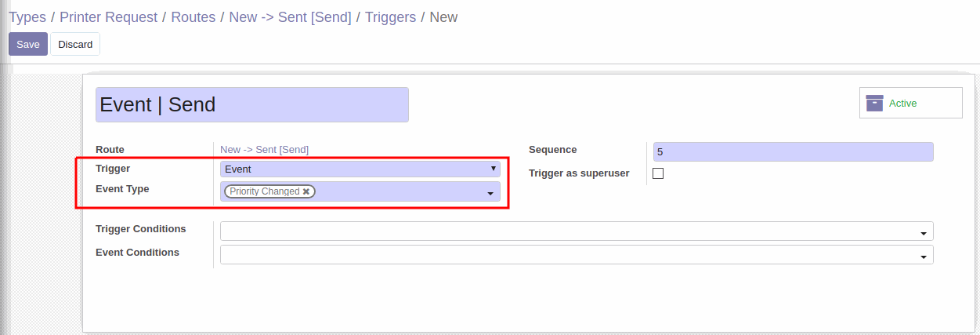
Task: Discard the changes
Action: coord(75,44)
